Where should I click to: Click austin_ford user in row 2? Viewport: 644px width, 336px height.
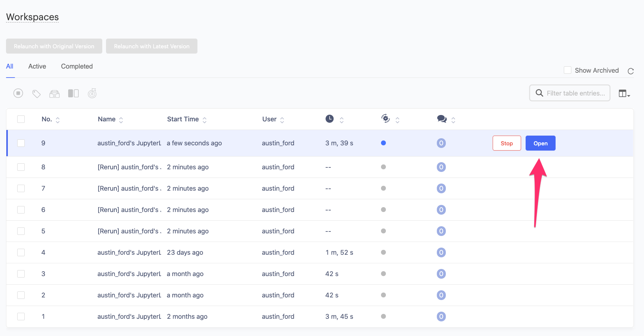coord(278,295)
